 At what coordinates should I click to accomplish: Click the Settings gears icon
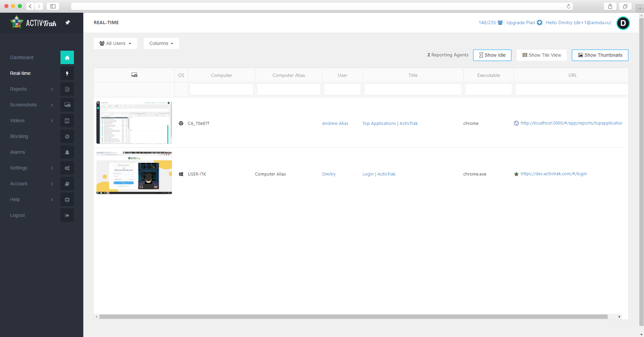pos(67,168)
